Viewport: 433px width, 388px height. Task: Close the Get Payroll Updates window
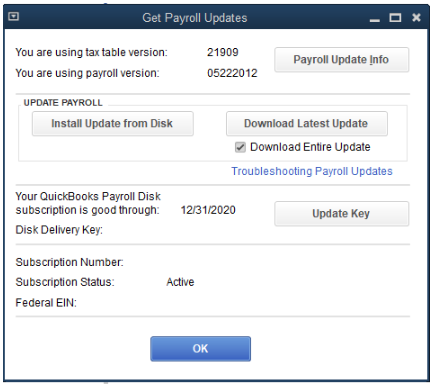(x=416, y=17)
